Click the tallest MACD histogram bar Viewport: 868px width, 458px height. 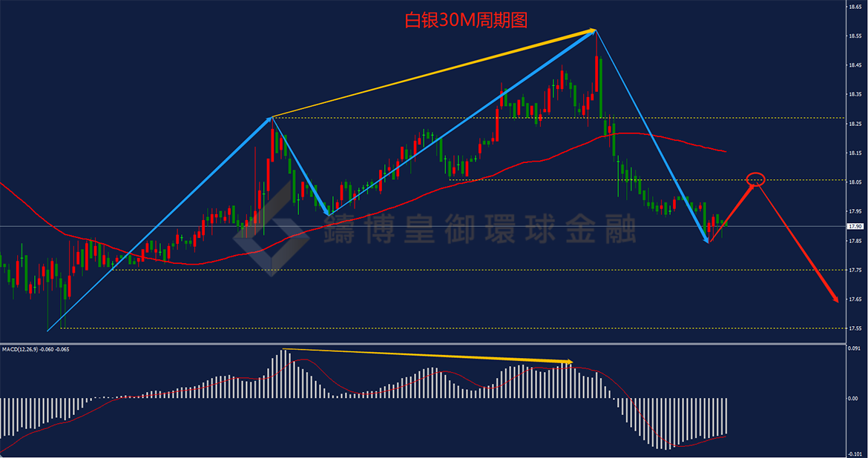pos(283,374)
